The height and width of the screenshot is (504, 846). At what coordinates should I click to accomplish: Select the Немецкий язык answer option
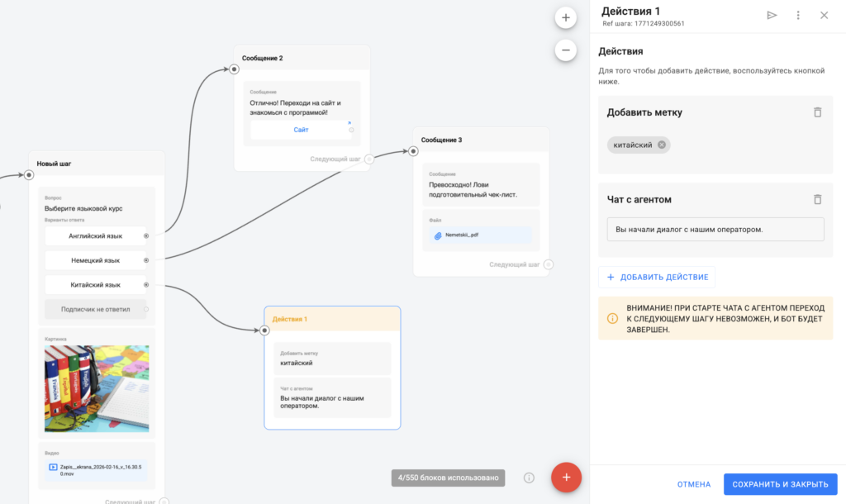click(x=95, y=260)
